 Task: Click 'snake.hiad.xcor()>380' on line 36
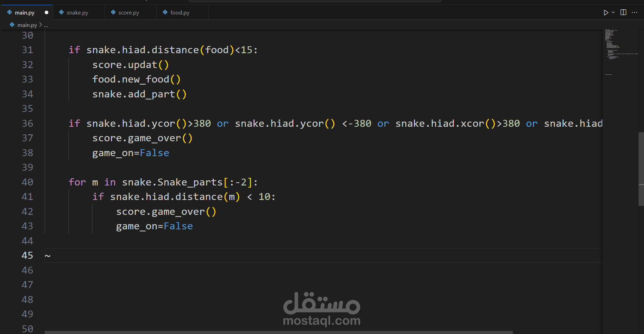pos(458,123)
